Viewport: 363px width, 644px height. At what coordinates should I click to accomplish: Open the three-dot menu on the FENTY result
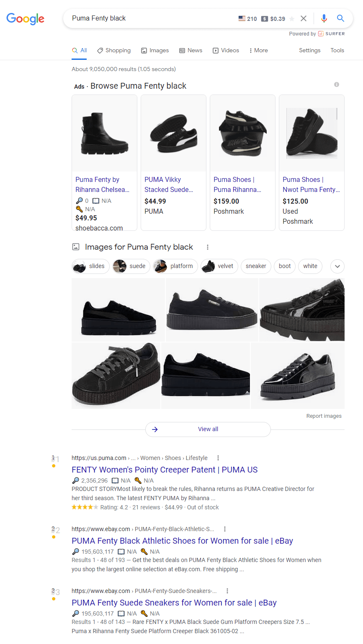click(x=218, y=458)
